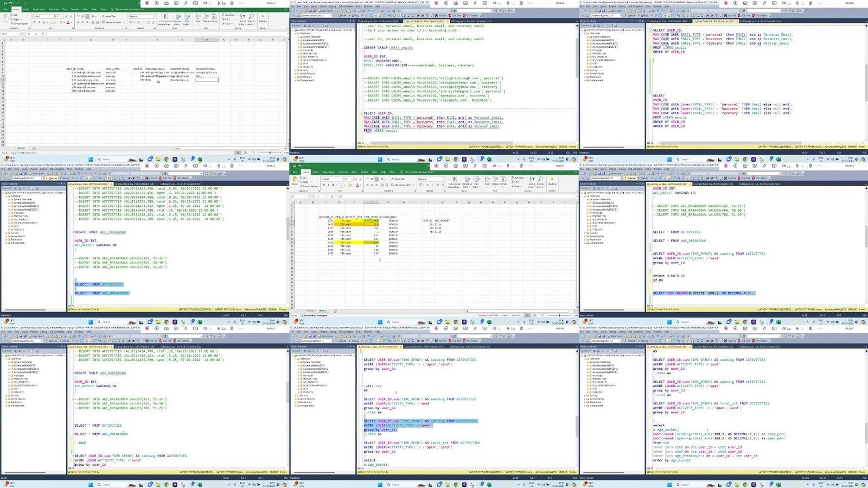Screen dimensions: 868x488
Task: Toggle Underline in the Excel frame with email table
Action: [x=43, y=22]
